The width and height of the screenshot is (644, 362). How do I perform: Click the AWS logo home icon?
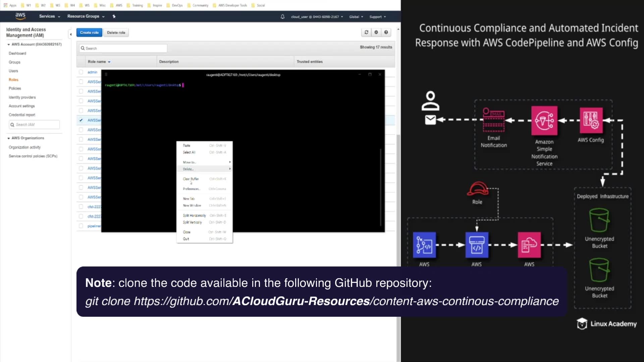(20, 16)
